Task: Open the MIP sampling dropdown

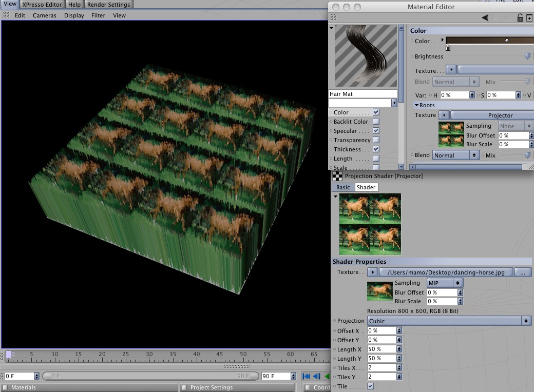Action: click(445, 283)
